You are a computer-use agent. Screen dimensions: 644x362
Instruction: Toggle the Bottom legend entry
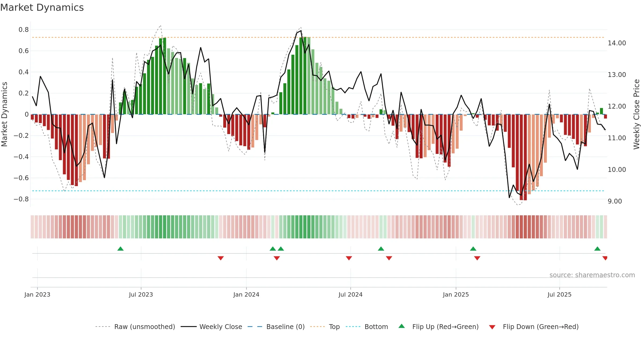pyautogui.click(x=376, y=327)
